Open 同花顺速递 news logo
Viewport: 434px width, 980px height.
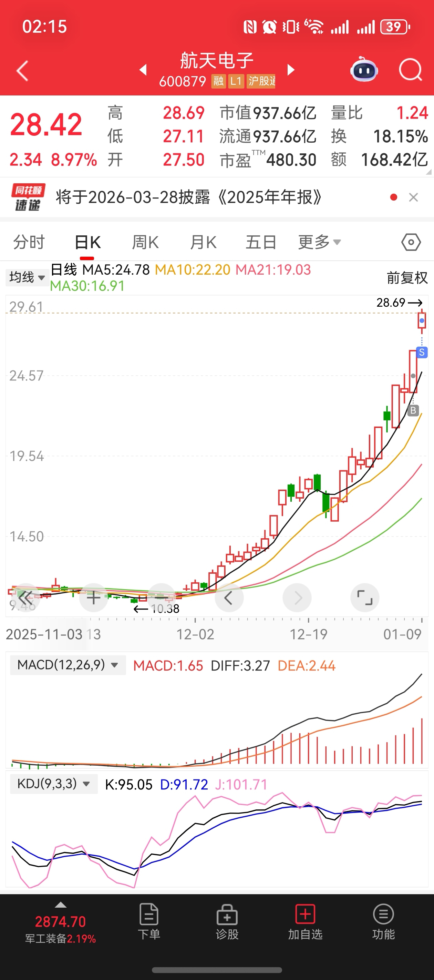(x=28, y=197)
